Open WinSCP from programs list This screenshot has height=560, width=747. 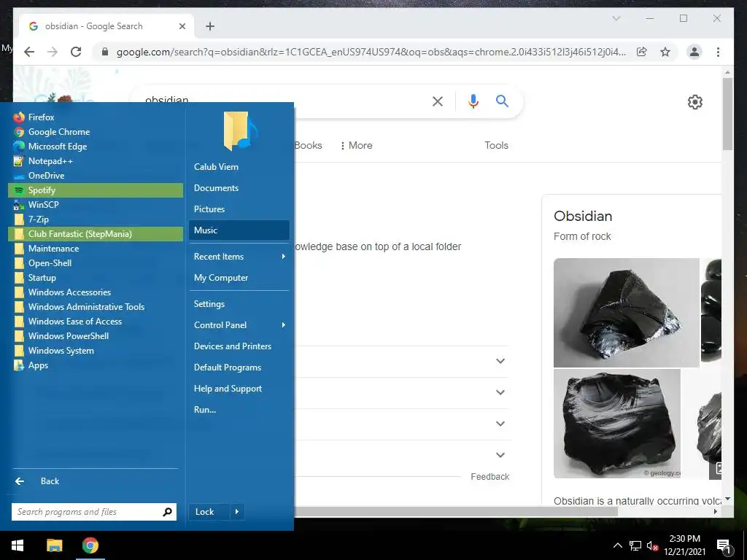pos(96,205)
